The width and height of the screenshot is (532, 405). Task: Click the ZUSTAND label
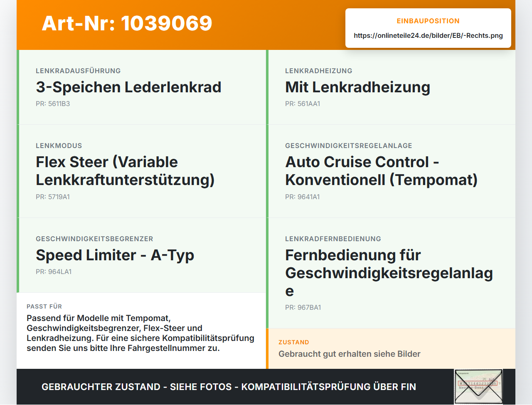pos(294,342)
